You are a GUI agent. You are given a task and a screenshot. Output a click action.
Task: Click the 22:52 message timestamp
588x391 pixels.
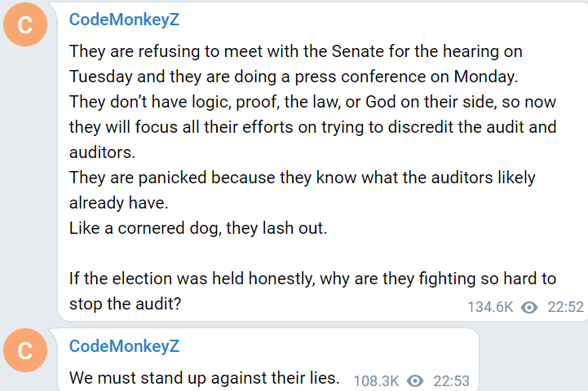click(x=565, y=307)
